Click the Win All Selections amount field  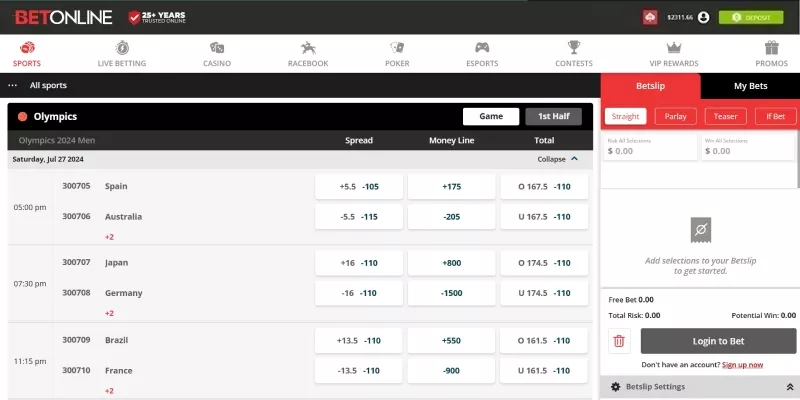748,147
